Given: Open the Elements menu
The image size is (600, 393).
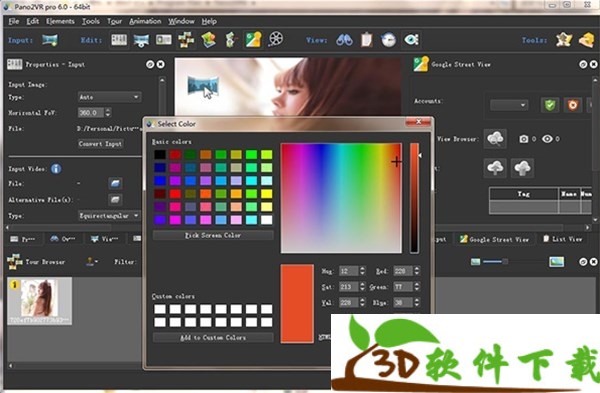Looking at the screenshot, I should pos(60,21).
